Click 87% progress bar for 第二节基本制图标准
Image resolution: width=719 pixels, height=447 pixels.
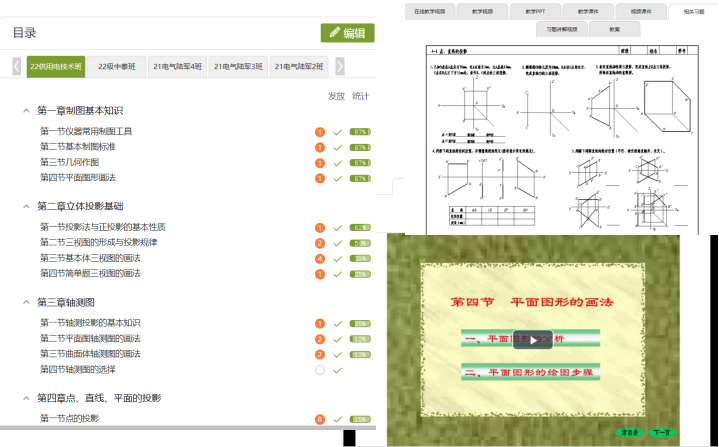pyautogui.click(x=360, y=148)
